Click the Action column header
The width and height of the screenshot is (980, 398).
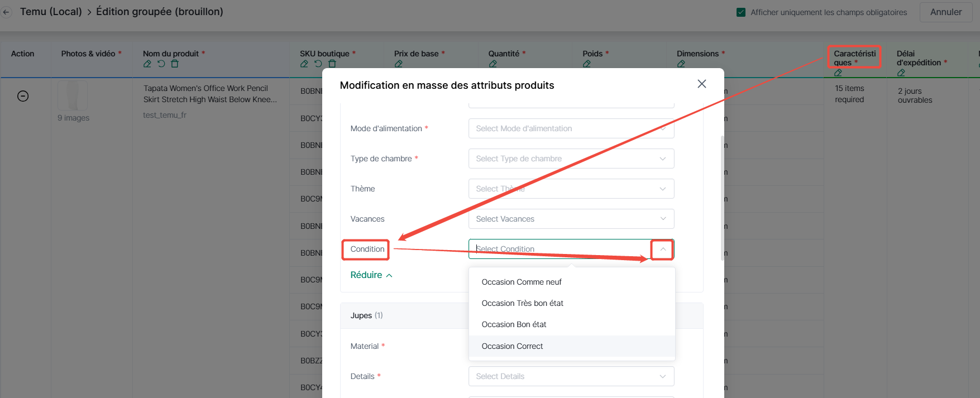22,54
